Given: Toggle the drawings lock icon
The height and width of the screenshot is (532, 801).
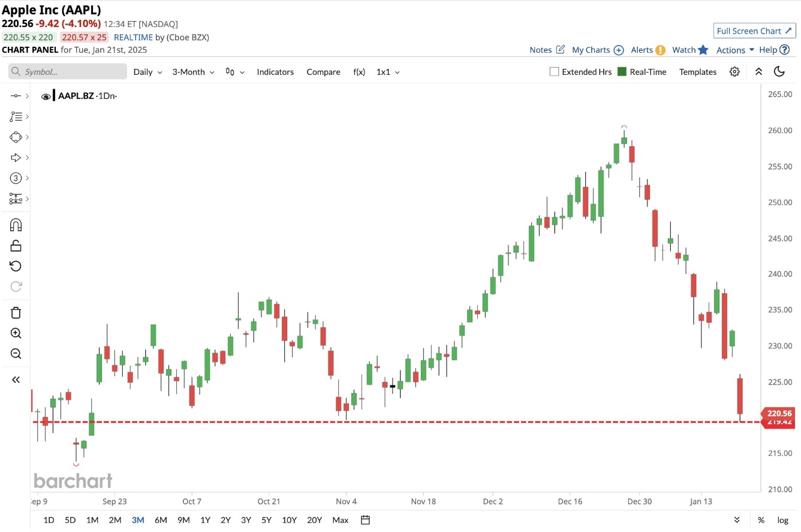Looking at the screenshot, I should pyautogui.click(x=16, y=246).
